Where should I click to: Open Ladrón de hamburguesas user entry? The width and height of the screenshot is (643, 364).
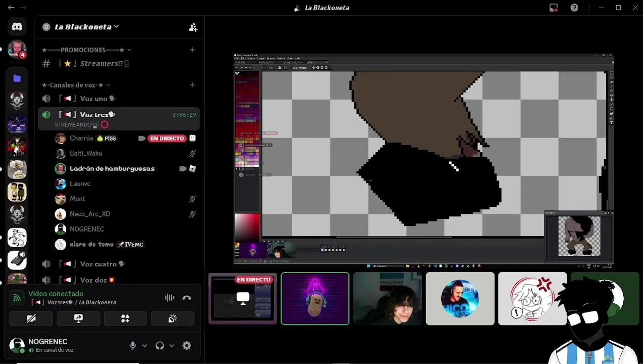[125, 168]
